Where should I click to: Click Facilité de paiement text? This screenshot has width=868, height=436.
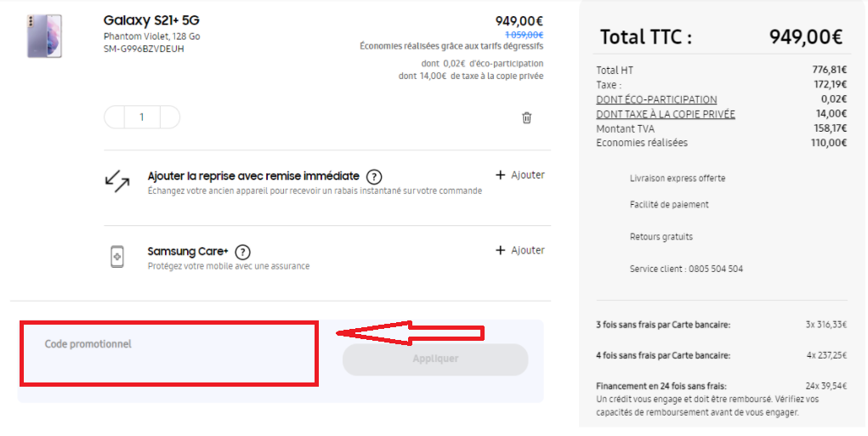point(669,205)
